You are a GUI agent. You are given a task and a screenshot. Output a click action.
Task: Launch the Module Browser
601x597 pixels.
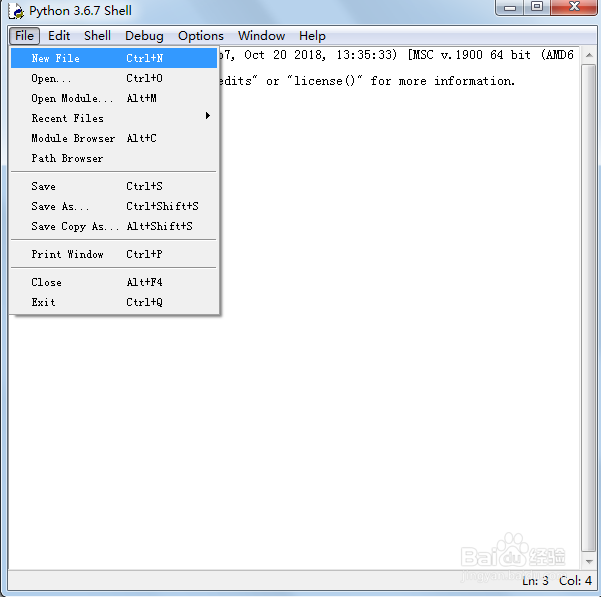pyautogui.click(x=114, y=138)
